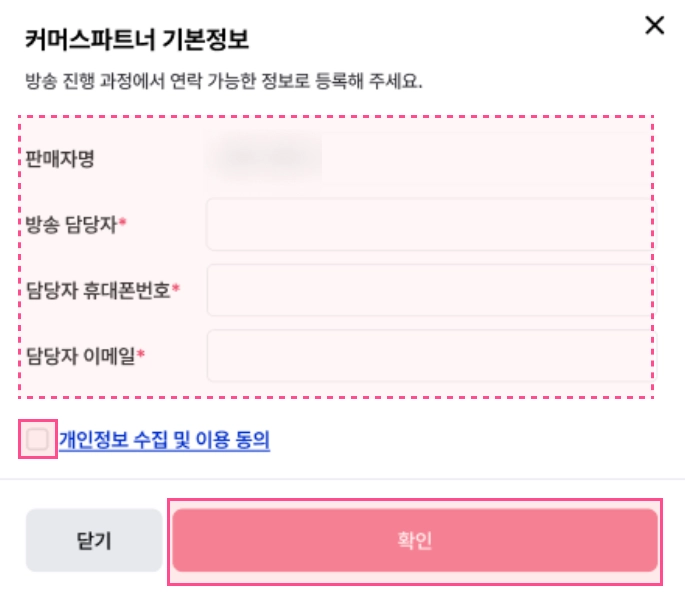The width and height of the screenshot is (685, 596).
Task: Click the blurred seller name value
Action: pos(263,156)
